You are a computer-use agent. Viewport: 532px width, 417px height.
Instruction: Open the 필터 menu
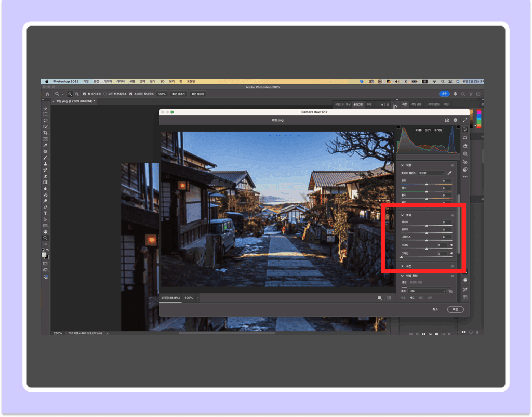[153, 82]
